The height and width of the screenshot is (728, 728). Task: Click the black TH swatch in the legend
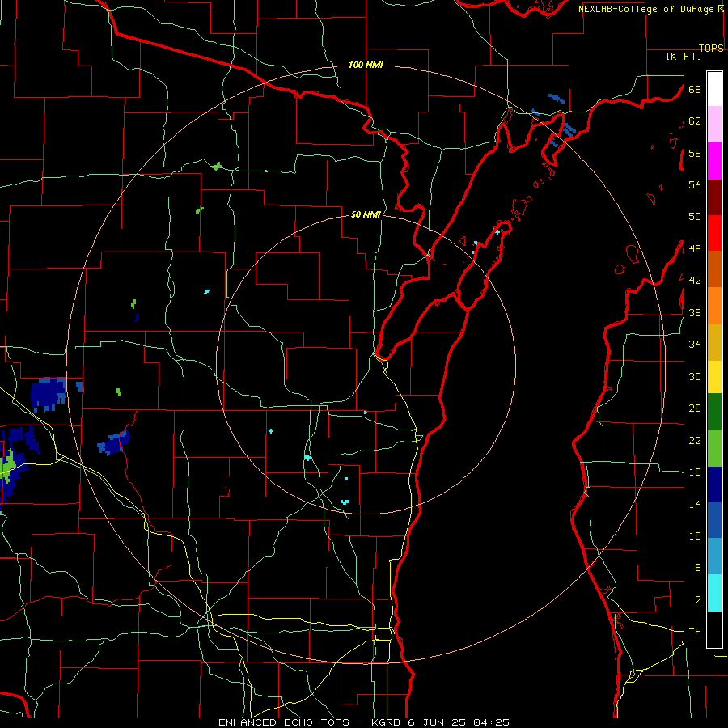click(x=714, y=629)
